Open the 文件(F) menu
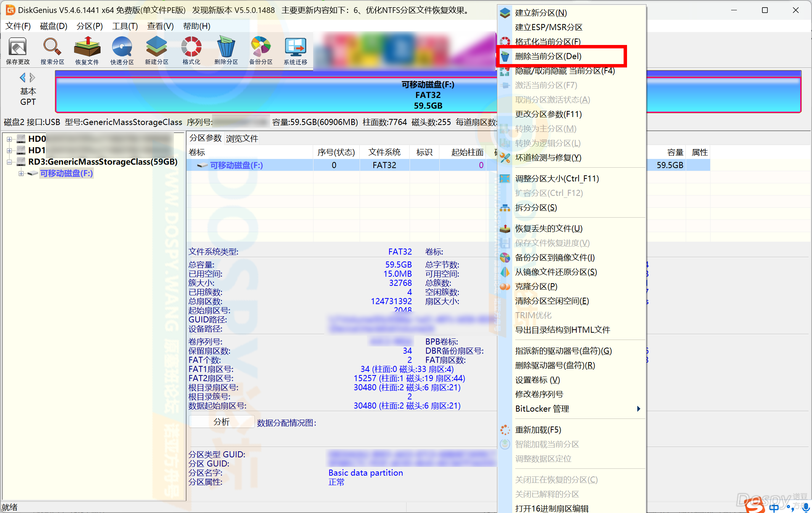The height and width of the screenshot is (513, 812). [18, 26]
